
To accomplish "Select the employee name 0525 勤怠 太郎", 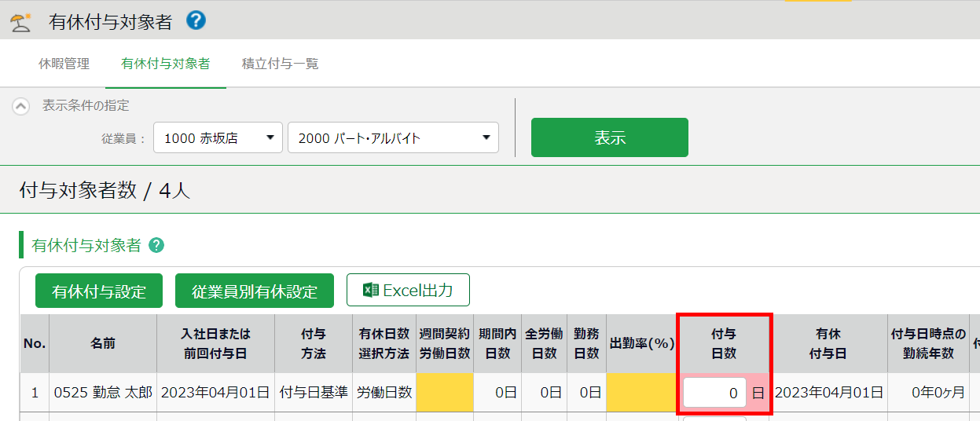I will [x=103, y=393].
